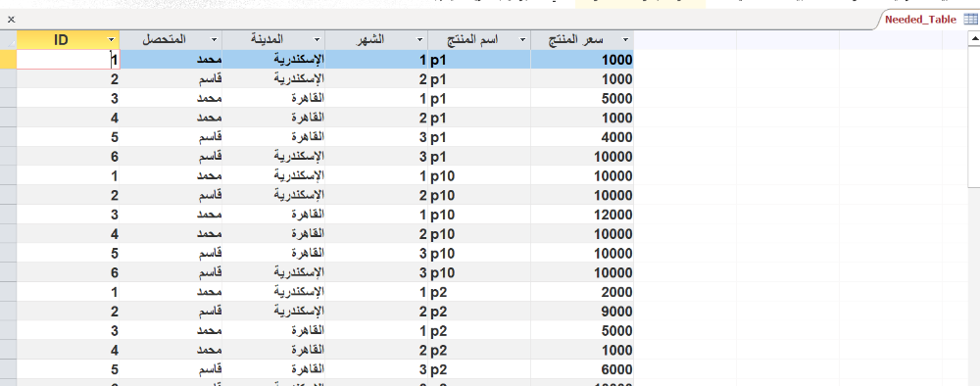Click ID 5 in the row priced 4000
Screen dimensions: 980x386
click(x=115, y=137)
